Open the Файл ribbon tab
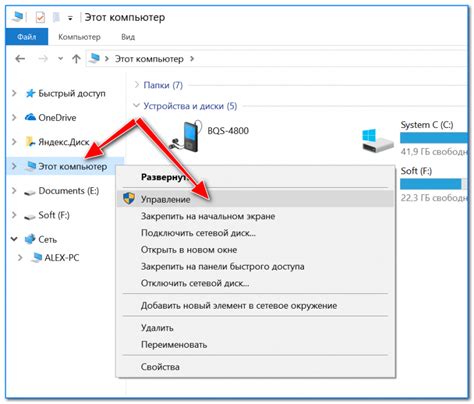This screenshot has width=474, height=404. tap(27, 37)
